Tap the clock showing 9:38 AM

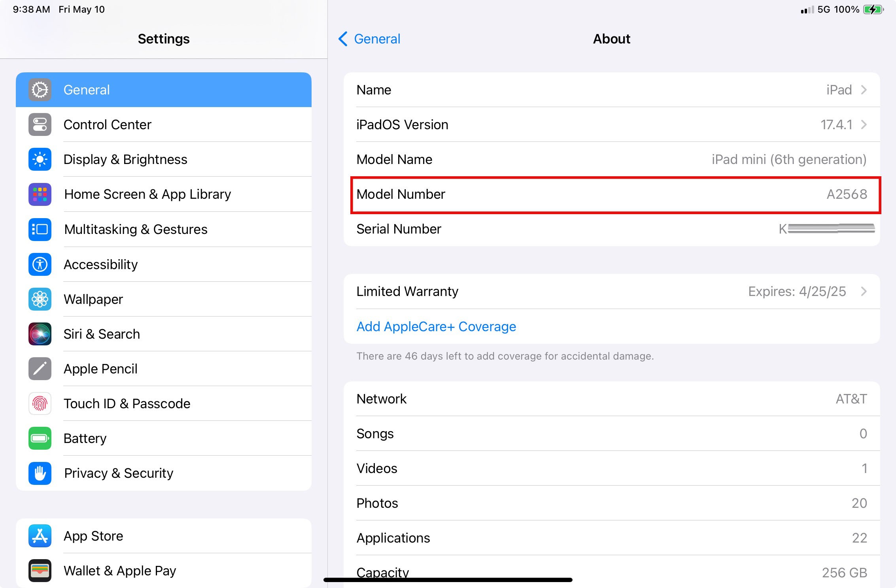(x=31, y=9)
